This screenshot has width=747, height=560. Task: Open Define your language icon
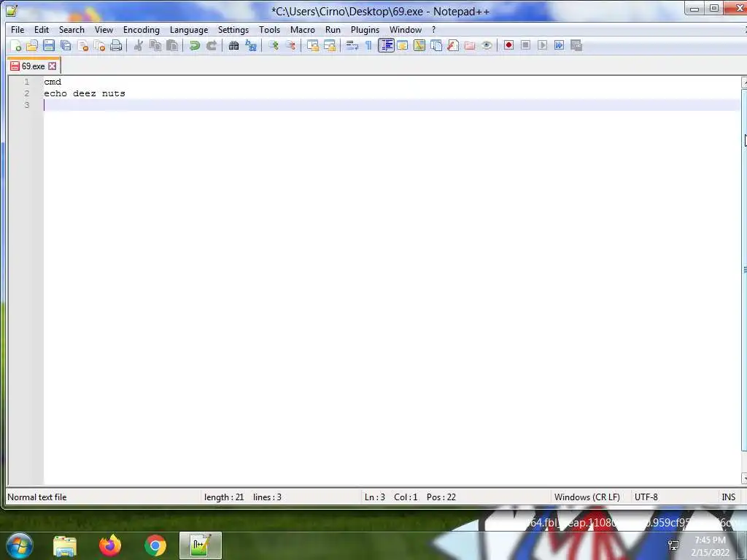tap(403, 46)
